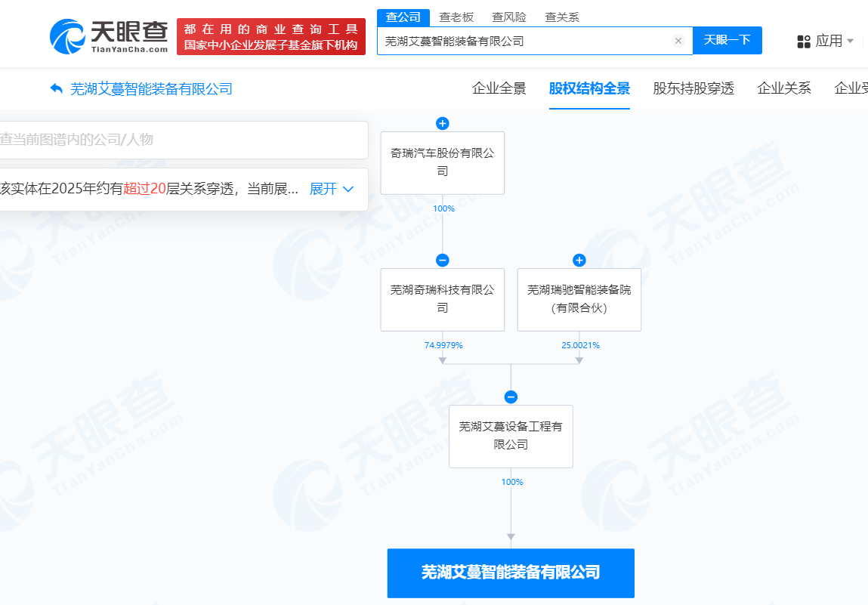Viewport: 868px width, 605px height.
Task: Click the company name link 芜湖艾蔓智能装备有限公司
Action: 151,88
